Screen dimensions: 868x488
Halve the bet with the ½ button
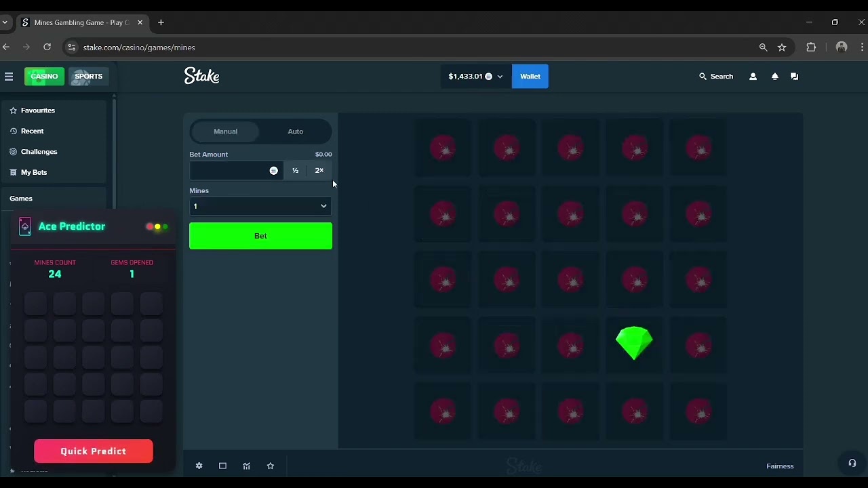(x=296, y=171)
